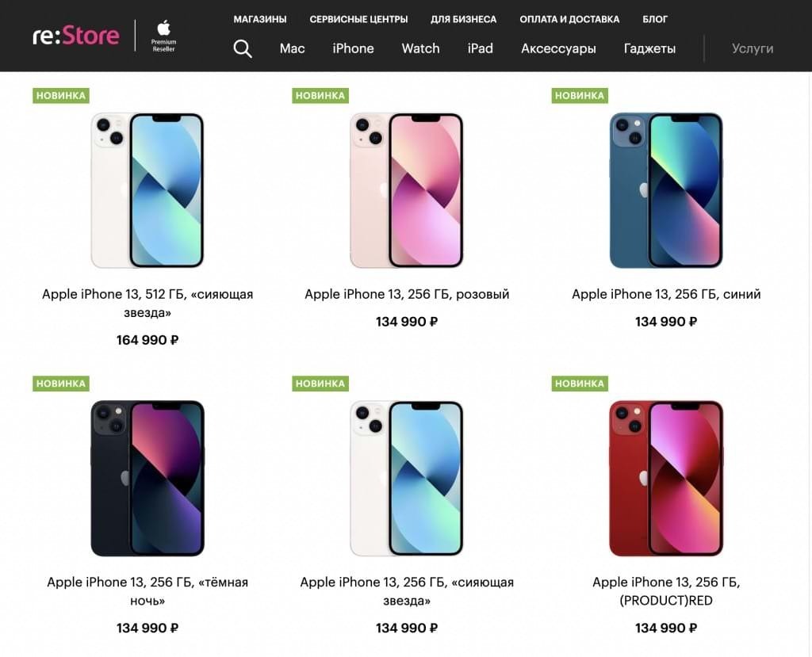Go to the Watch section

click(420, 48)
